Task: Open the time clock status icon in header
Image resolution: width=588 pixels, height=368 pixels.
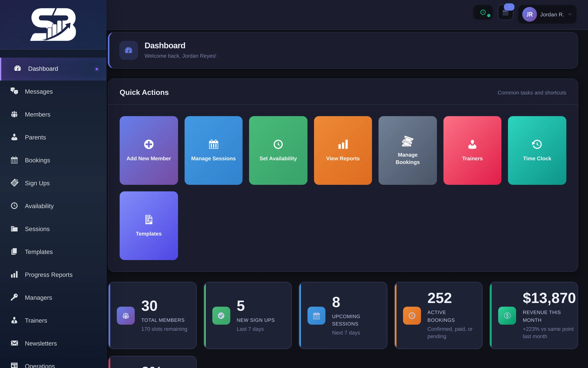Action: coord(483,13)
